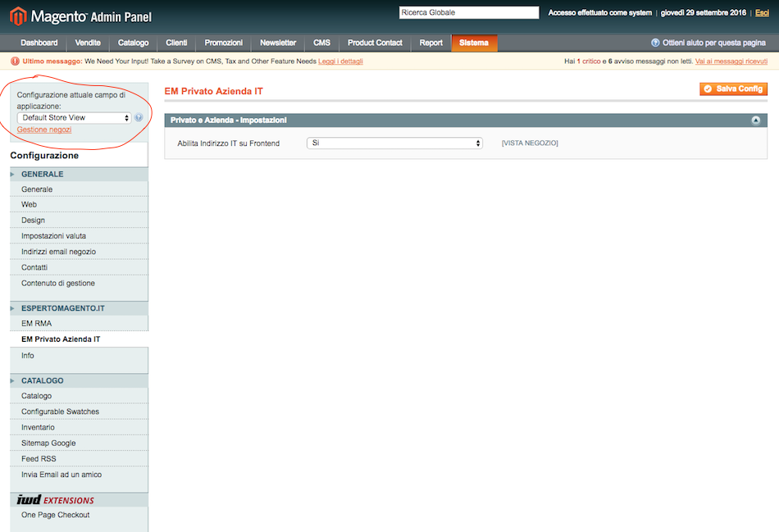
Task: Open the Catalogo top menu
Action: point(133,43)
